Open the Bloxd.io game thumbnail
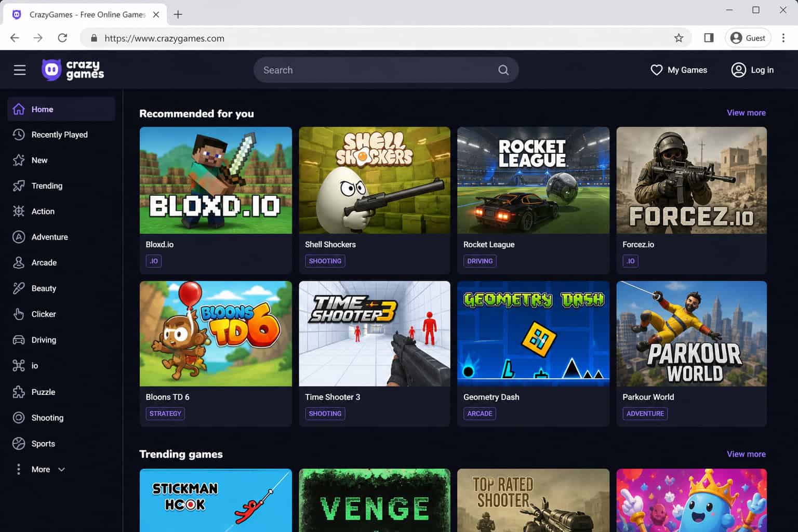Screen dimensions: 798x532 pyautogui.click(x=216, y=180)
